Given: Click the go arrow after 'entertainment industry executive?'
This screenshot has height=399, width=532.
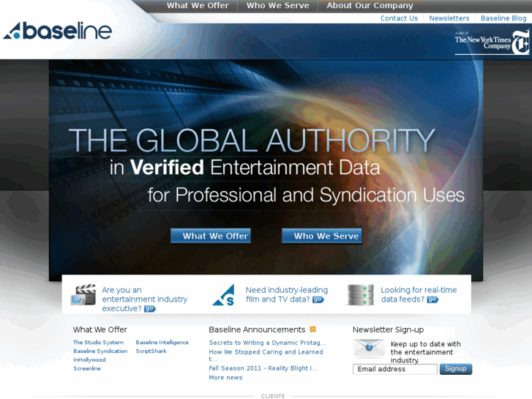Looking at the screenshot, I should click(149, 309).
